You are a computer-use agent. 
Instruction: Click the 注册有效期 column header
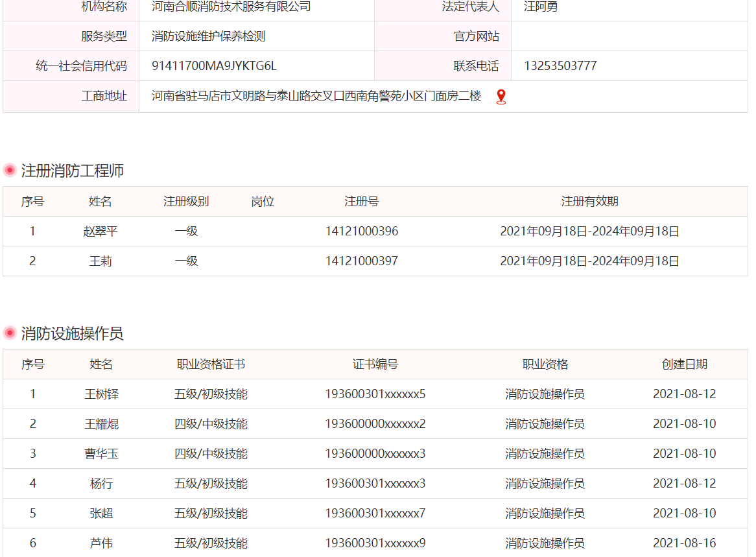point(589,202)
